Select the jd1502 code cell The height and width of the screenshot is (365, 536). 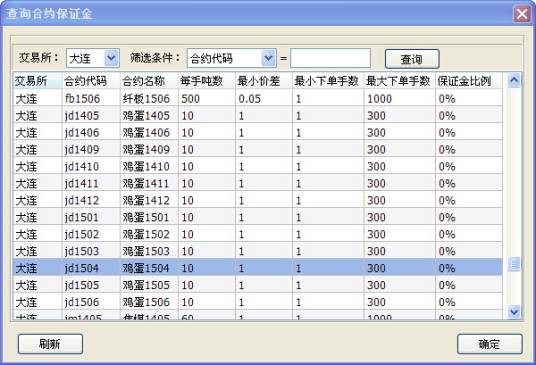tap(91, 234)
